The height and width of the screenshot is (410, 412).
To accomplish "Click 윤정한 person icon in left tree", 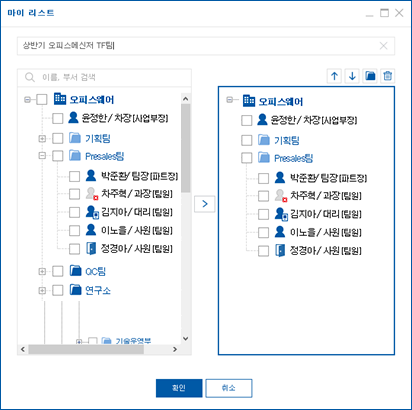I will click(x=73, y=117).
